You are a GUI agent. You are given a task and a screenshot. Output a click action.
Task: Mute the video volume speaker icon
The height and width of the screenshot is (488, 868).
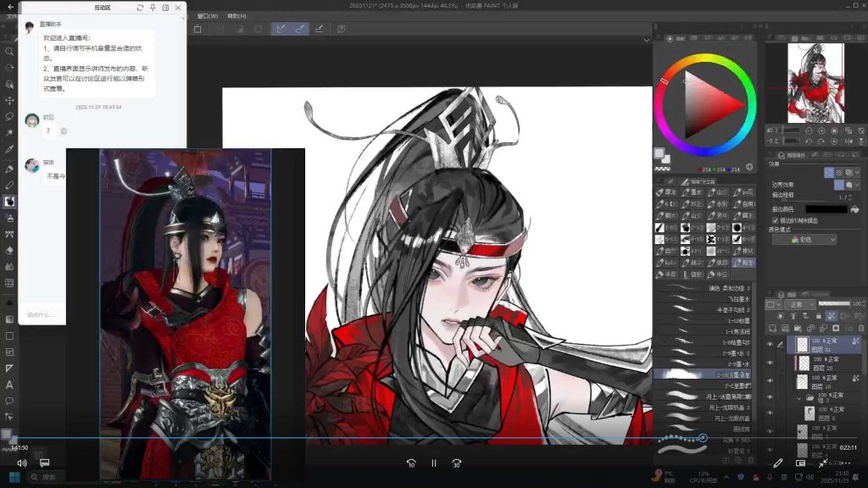tap(22, 463)
